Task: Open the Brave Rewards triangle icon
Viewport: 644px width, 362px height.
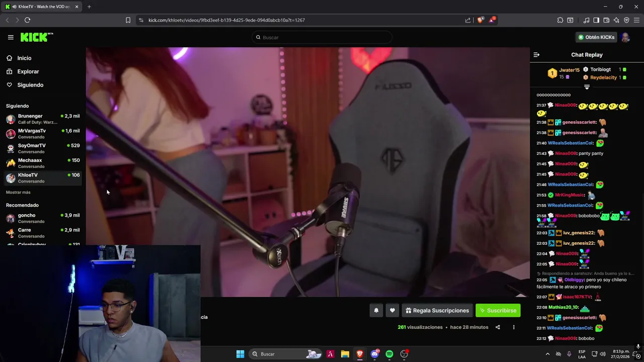Action: (x=492, y=20)
